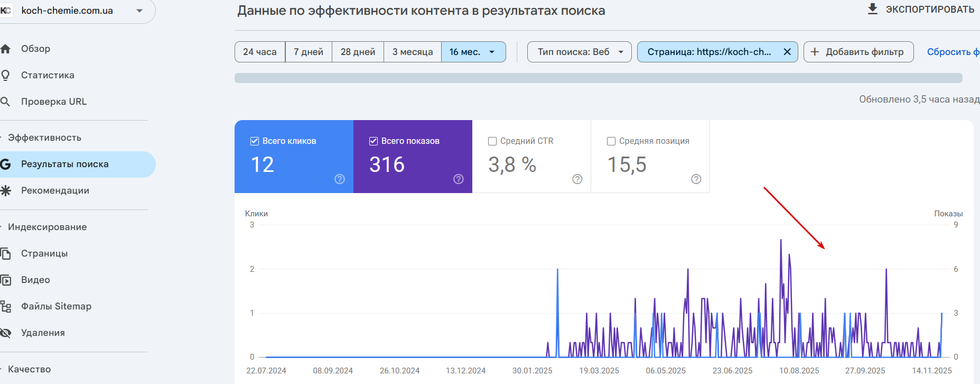Screen dimensions: 980x384
Task: Open the koch-chemie.com.ua property dropdown
Action: pyautogui.click(x=139, y=11)
